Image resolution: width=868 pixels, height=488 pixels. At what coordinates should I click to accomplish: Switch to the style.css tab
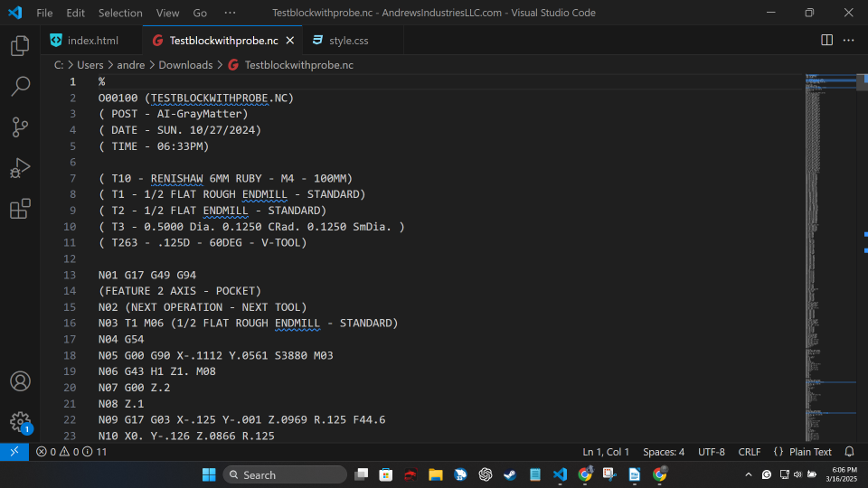pos(347,41)
